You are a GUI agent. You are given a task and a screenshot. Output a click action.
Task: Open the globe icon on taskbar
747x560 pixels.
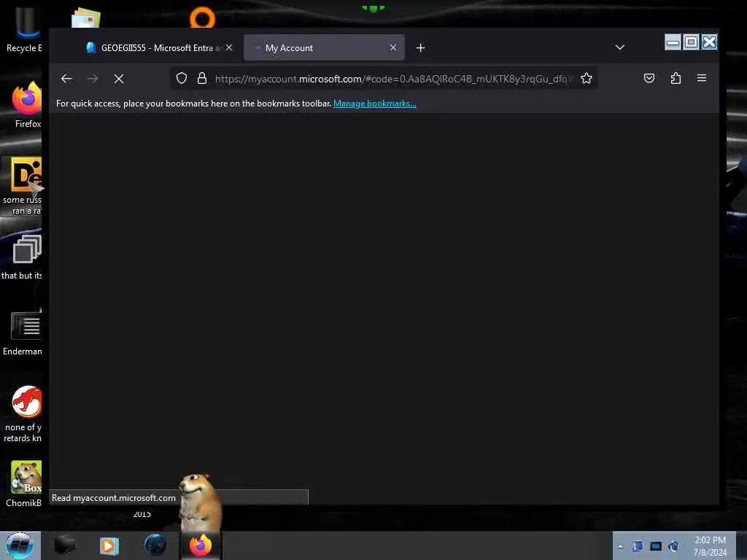(x=155, y=545)
